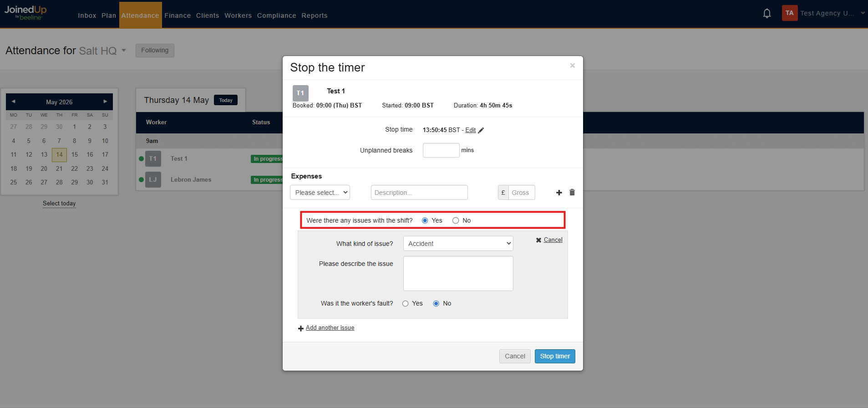Image resolution: width=868 pixels, height=408 pixels.
Task: Click Test 1 In progress status badge
Action: 267,159
